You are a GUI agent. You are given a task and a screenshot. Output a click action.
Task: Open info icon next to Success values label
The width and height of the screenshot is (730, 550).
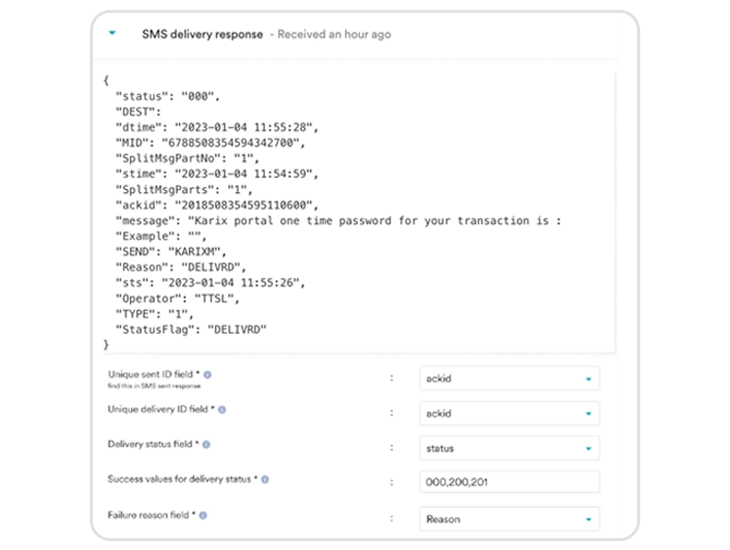(x=265, y=480)
